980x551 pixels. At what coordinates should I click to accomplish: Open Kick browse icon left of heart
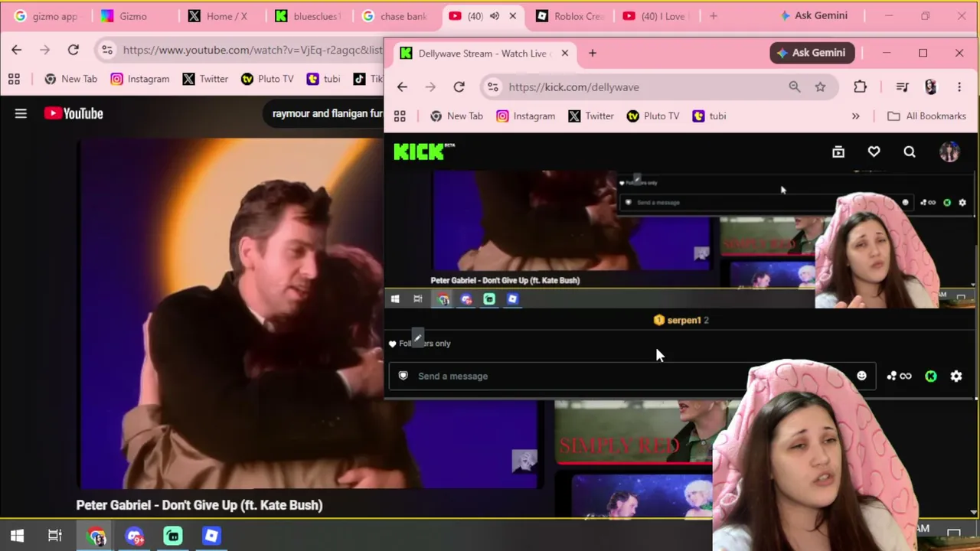tap(838, 152)
